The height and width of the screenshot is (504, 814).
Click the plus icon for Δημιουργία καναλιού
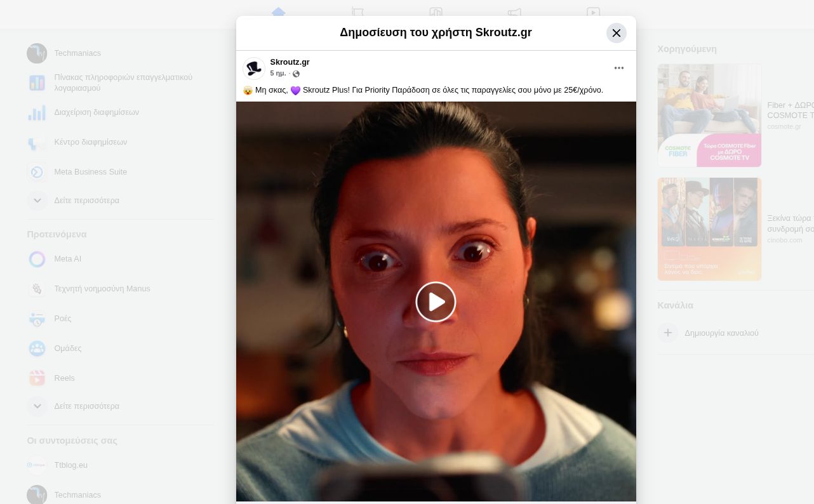click(667, 333)
